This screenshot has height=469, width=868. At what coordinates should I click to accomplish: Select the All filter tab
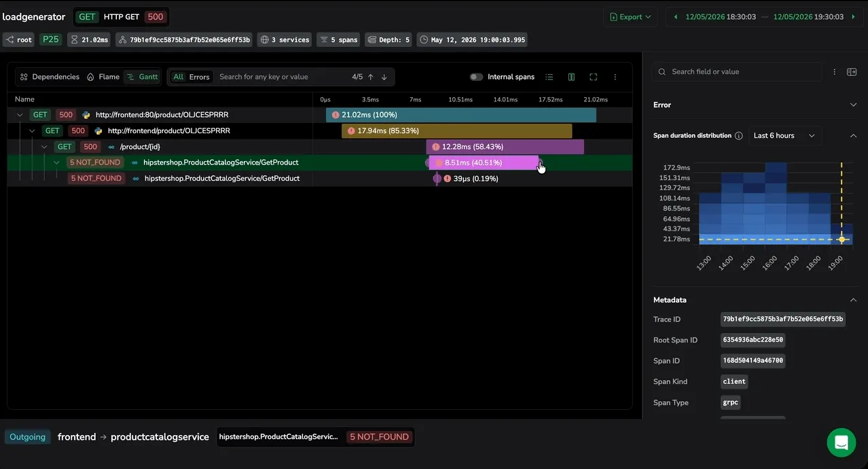coord(178,77)
